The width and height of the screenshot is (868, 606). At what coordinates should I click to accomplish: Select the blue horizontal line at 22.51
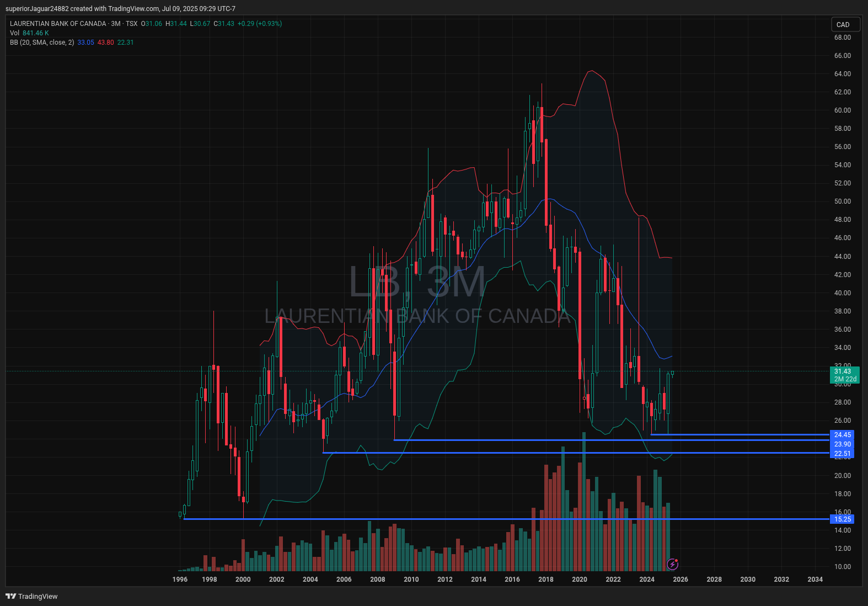coord(576,453)
